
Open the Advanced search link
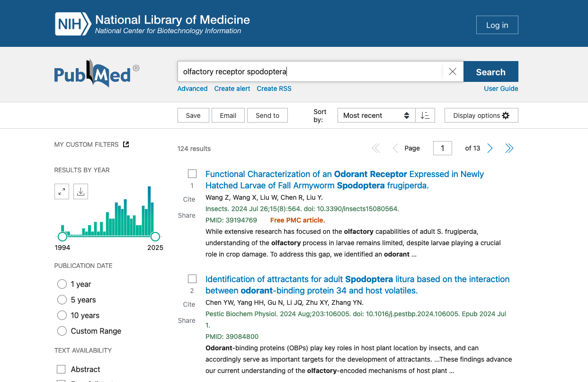point(192,89)
